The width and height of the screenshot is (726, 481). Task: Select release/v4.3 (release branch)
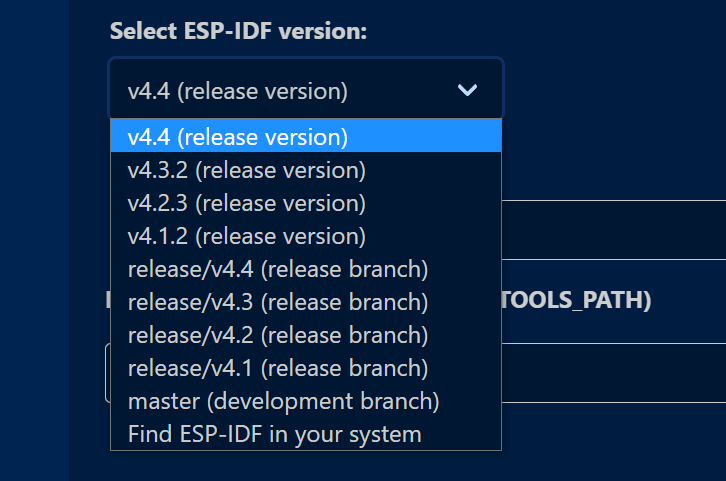point(306,302)
